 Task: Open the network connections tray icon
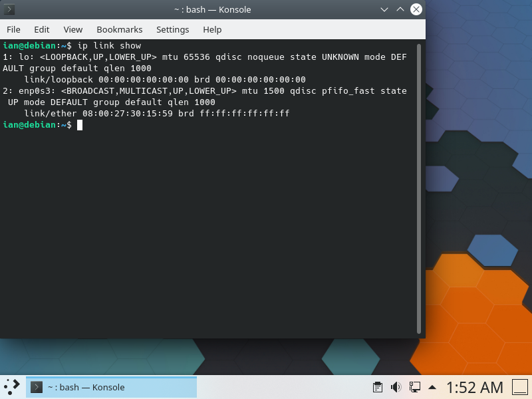(x=414, y=387)
